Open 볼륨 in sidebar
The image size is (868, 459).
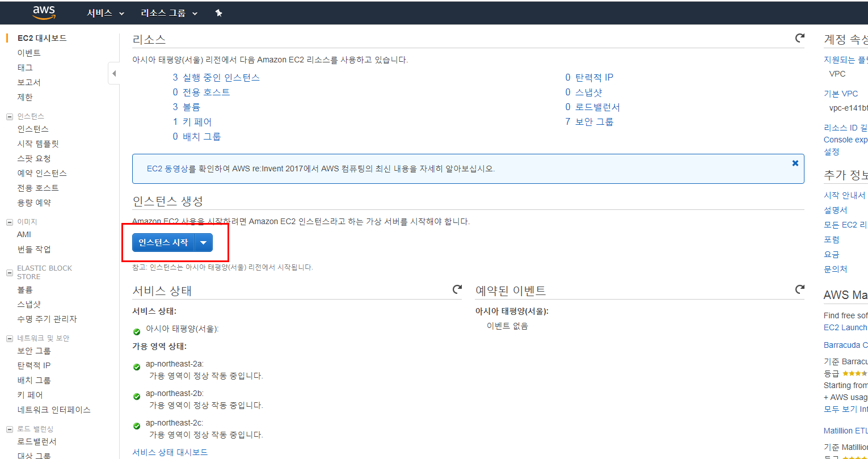(25, 289)
